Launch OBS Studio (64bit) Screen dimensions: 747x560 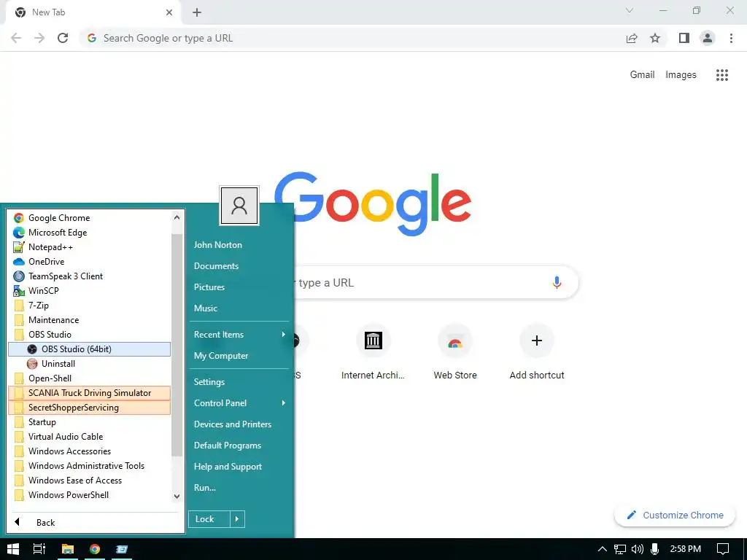click(89, 349)
